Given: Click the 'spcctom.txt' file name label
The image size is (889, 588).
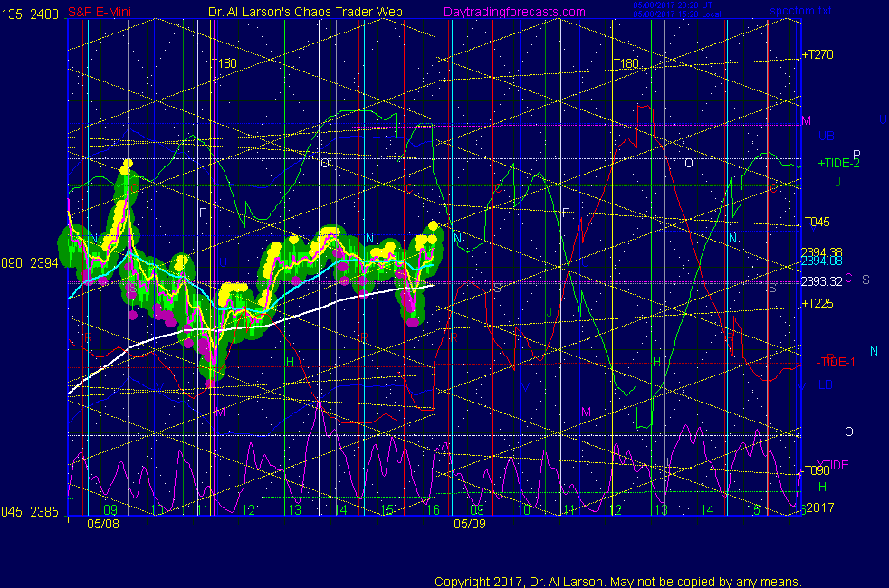Looking at the screenshot, I should 800,11.
